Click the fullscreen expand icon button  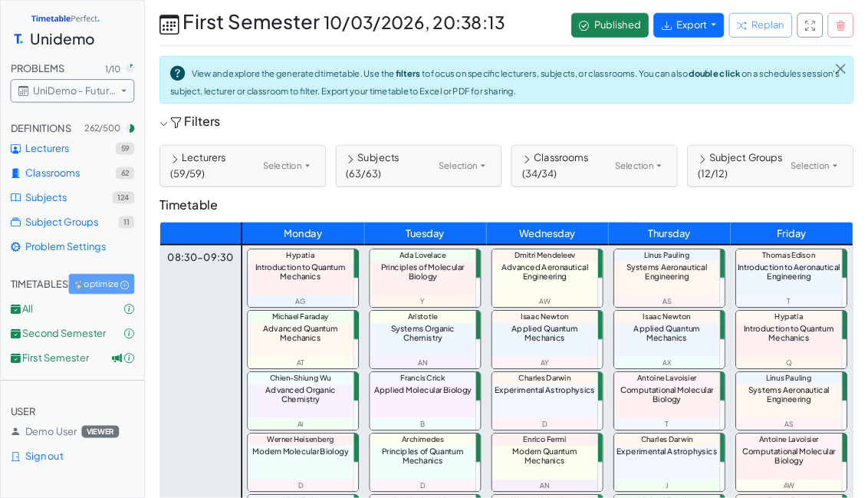coord(809,25)
